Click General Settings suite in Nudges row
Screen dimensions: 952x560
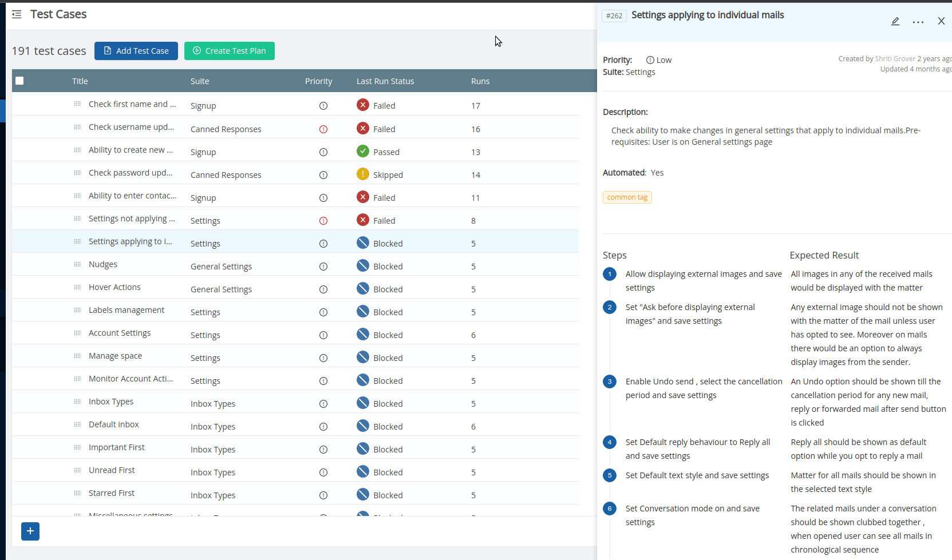221,267
